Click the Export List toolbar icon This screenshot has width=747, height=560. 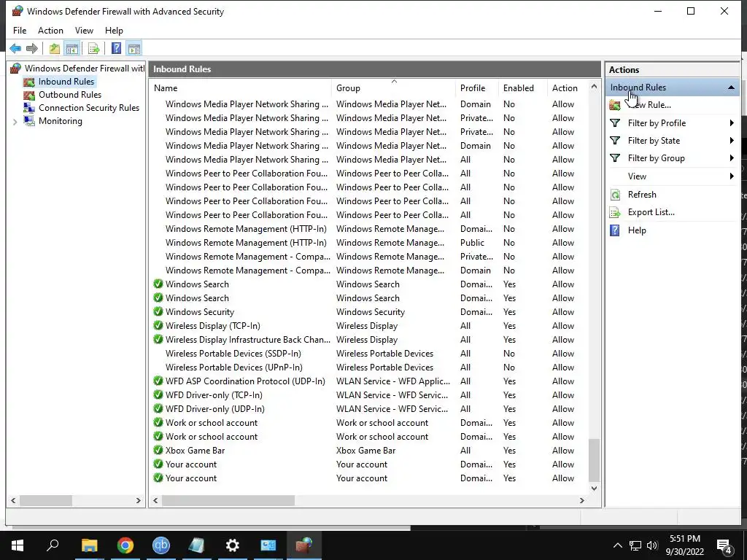point(94,48)
